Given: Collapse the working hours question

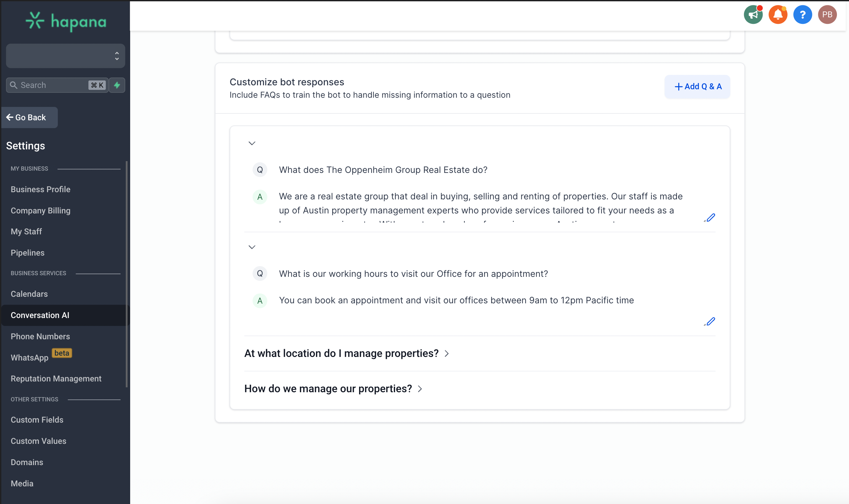Looking at the screenshot, I should pos(252,247).
